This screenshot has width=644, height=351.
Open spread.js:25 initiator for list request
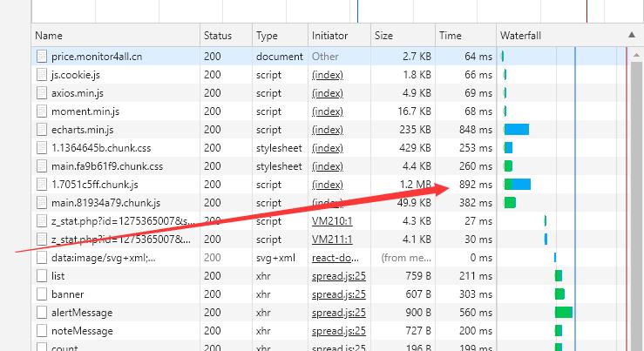[339, 276]
